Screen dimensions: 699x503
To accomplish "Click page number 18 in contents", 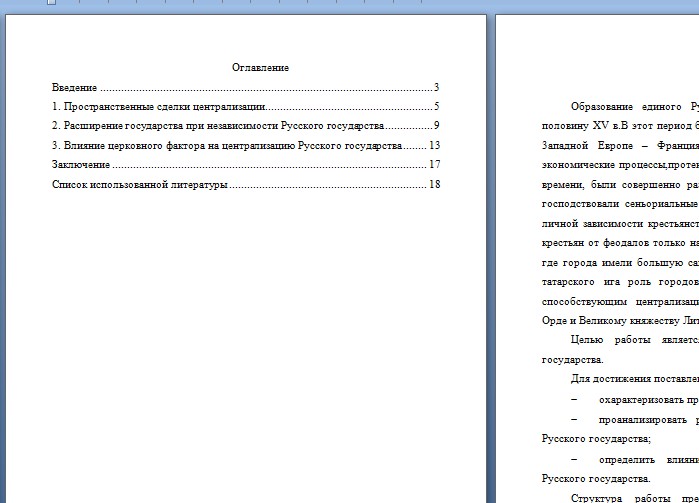I will (434, 185).
